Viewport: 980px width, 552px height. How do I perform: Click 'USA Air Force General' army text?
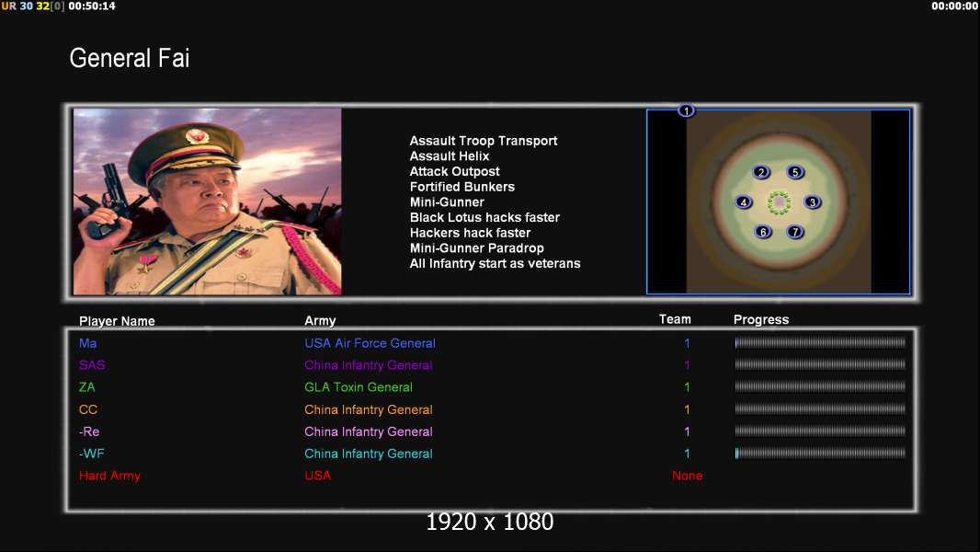point(370,343)
